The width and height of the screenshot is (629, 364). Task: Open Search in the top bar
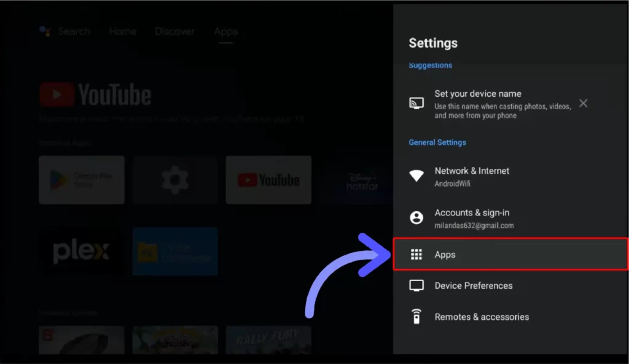point(74,31)
